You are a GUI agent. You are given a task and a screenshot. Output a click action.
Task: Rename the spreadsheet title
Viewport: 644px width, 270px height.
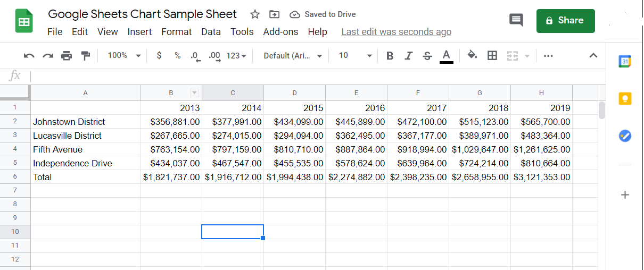pos(142,14)
